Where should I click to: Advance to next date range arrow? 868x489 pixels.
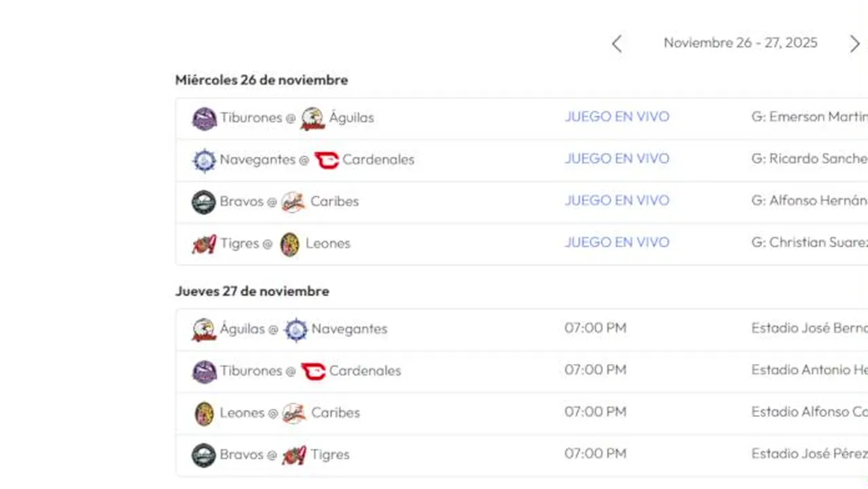point(854,44)
